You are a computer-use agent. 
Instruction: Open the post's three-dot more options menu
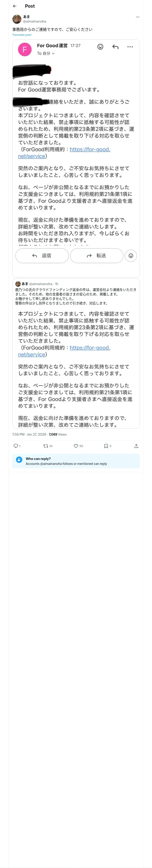(138, 17)
